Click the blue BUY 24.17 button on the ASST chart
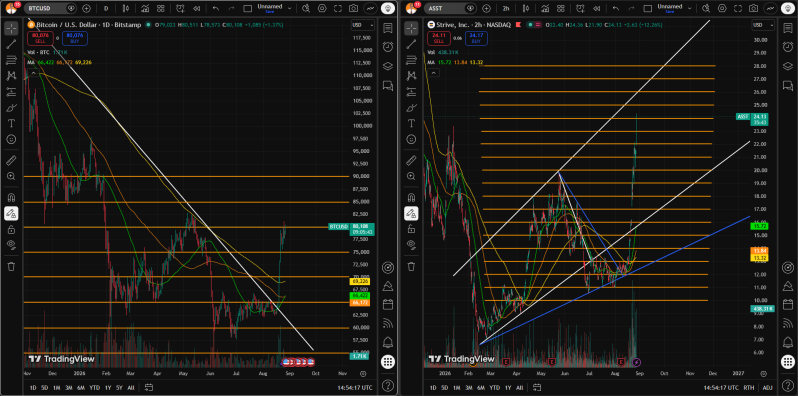The width and height of the screenshot is (798, 396). [475, 38]
